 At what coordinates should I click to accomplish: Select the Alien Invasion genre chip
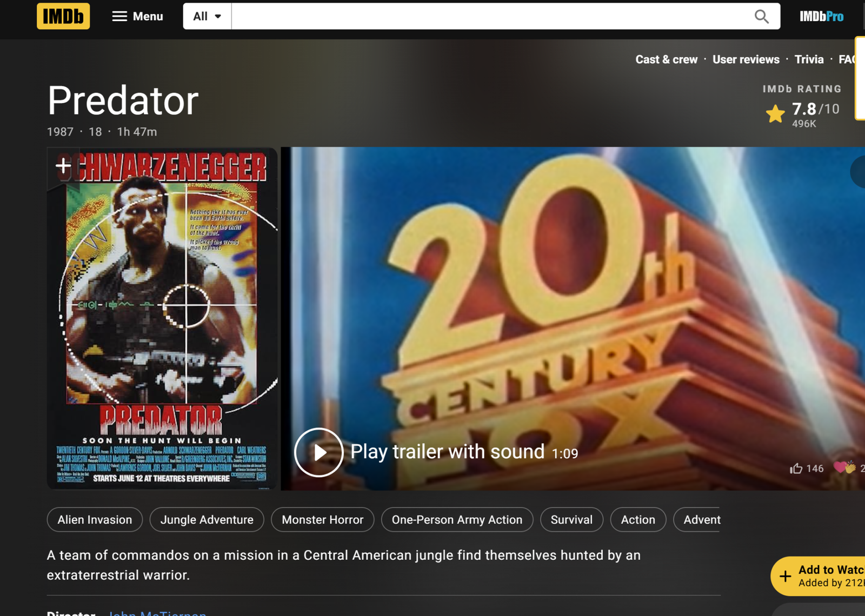click(x=95, y=520)
